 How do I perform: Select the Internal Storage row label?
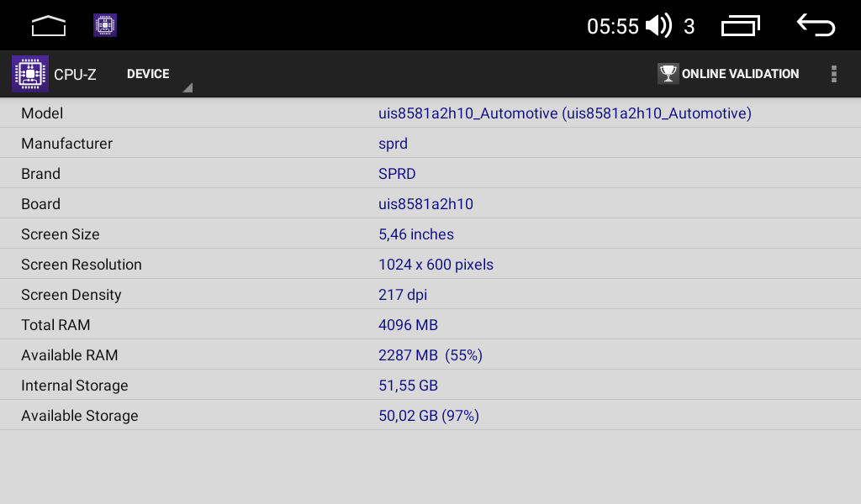(x=75, y=386)
